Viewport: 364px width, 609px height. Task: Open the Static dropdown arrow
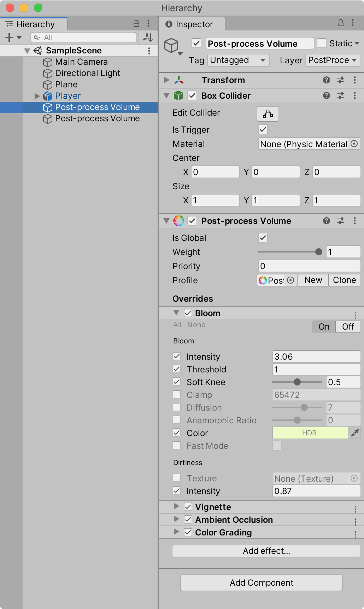point(357,43)
